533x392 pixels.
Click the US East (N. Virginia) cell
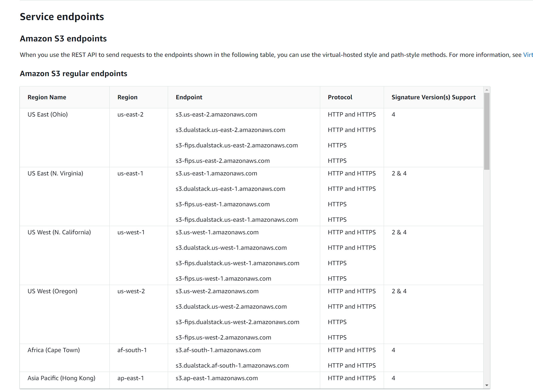point(55,173)
